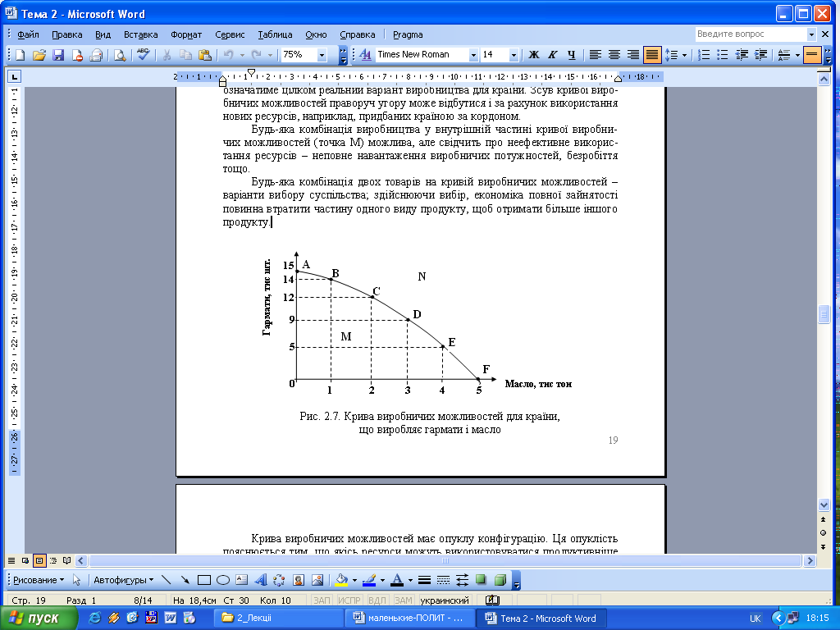Apply 3-D style to shape

click(500, 580)
